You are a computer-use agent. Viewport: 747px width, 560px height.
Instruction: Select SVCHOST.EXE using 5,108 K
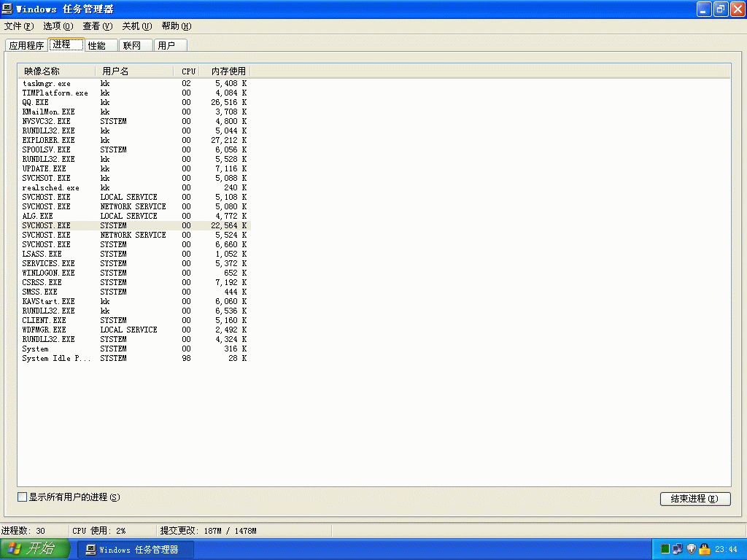(x=134, y=197)
